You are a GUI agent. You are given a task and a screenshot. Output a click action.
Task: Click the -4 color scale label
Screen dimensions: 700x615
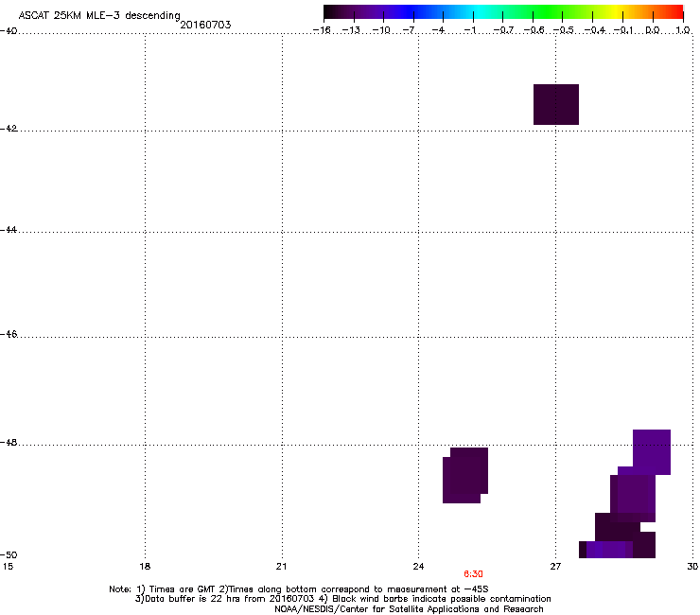pos(438,30)
